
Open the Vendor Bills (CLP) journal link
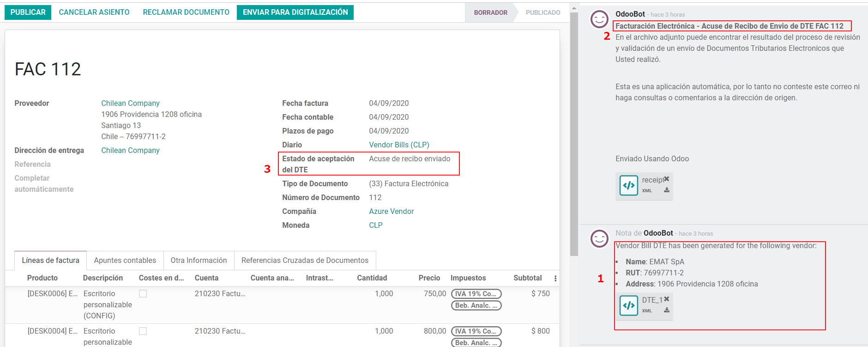pyautogui.click(x=399, y=145)
